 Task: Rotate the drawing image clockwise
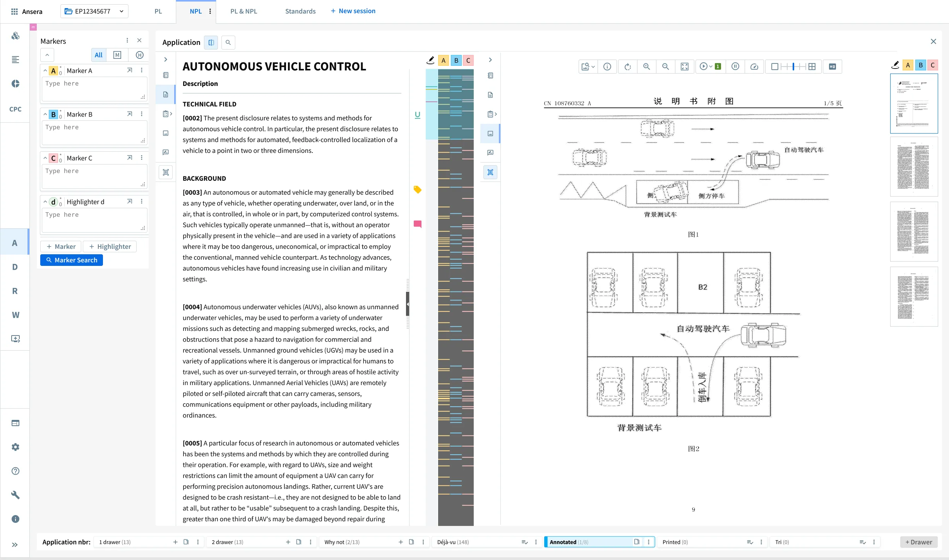[627, 67]
